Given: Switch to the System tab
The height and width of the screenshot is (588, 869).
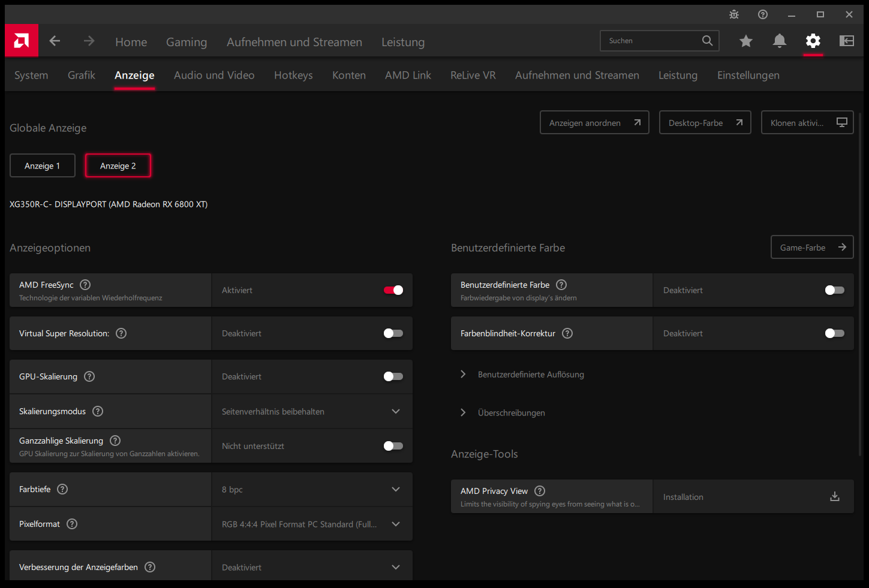Looking at the screenshot, I should (31, 75).
